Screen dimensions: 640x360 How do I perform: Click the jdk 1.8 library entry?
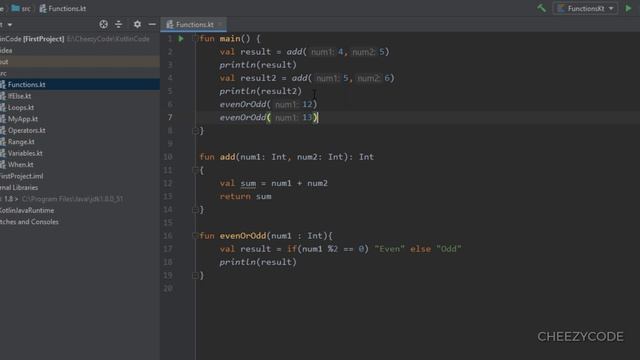tap(61, 199)
